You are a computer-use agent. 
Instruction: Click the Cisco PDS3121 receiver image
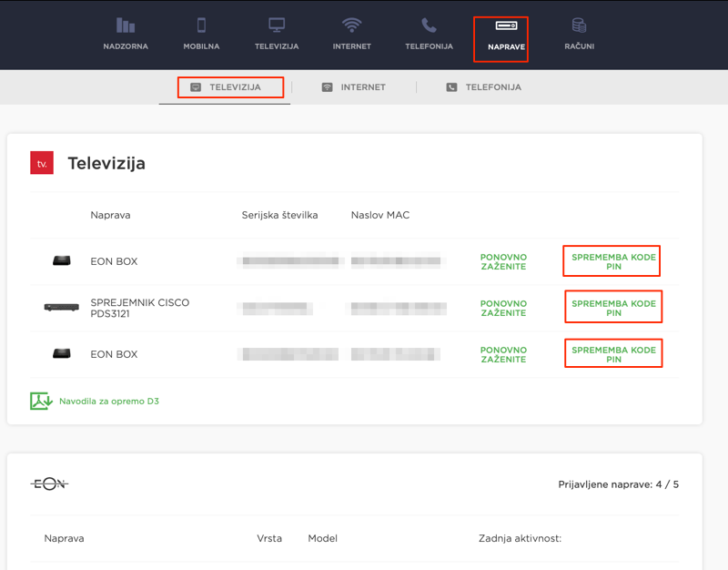pyautogui.click(x=61, y=308)
